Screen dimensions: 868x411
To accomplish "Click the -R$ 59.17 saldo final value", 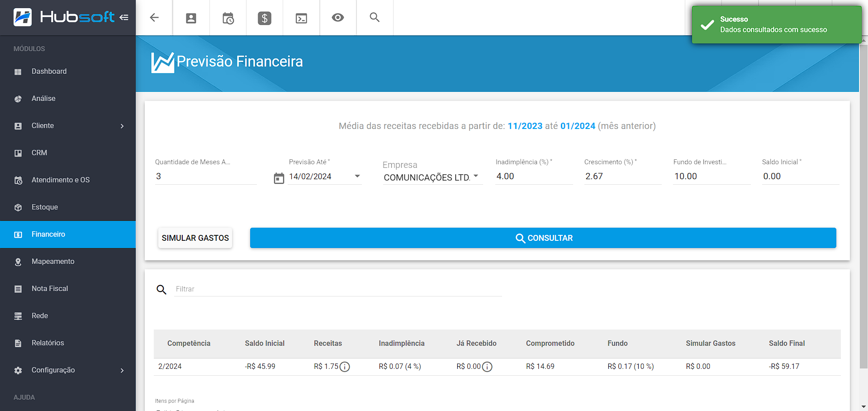I will (x=784, y=367).
